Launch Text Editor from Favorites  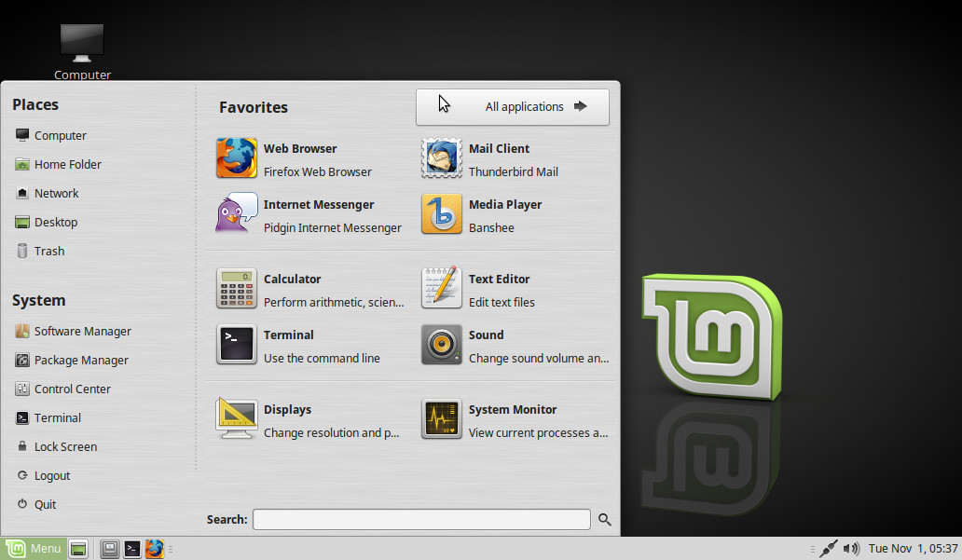click(x=442, y=289)
